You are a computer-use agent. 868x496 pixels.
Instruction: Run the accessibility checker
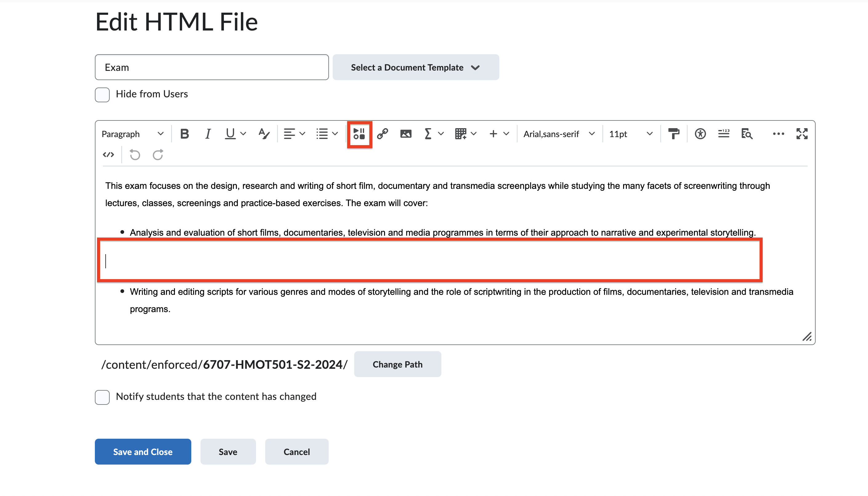[700, 133]
